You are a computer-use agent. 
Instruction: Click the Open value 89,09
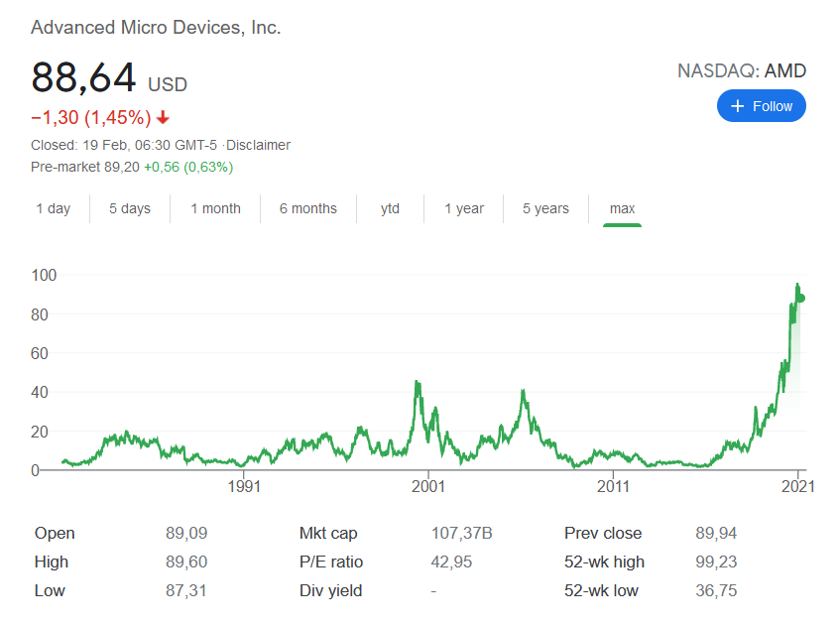185,533
